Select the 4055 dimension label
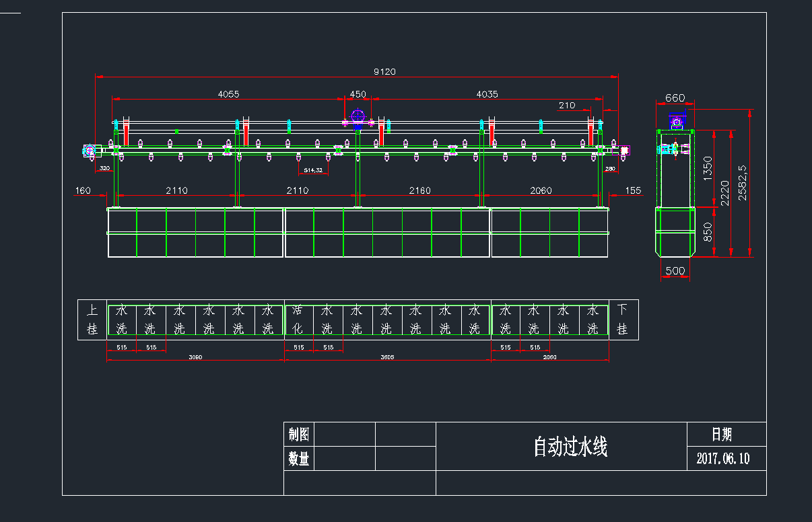The height and width of the screenshot is (522, 812). coord(228,94)
